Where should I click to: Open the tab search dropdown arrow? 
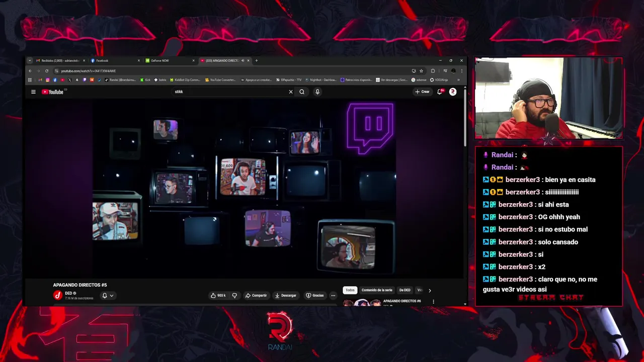click(30, 60)
